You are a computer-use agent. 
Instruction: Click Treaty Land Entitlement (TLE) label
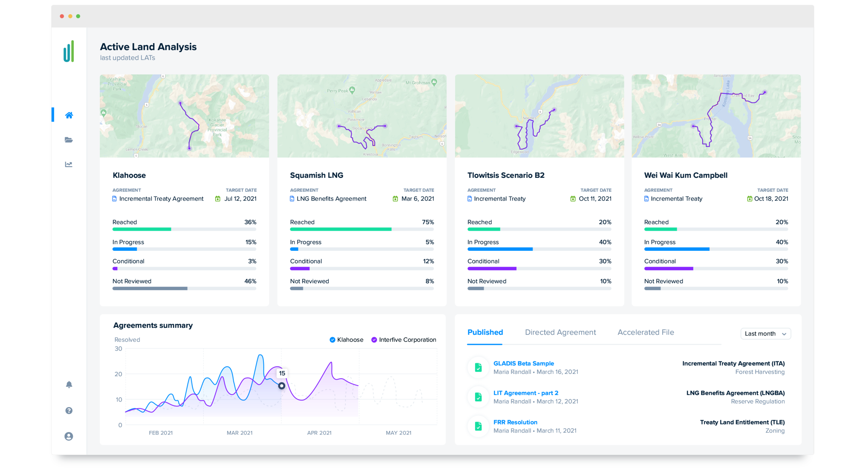coord(742,422)
